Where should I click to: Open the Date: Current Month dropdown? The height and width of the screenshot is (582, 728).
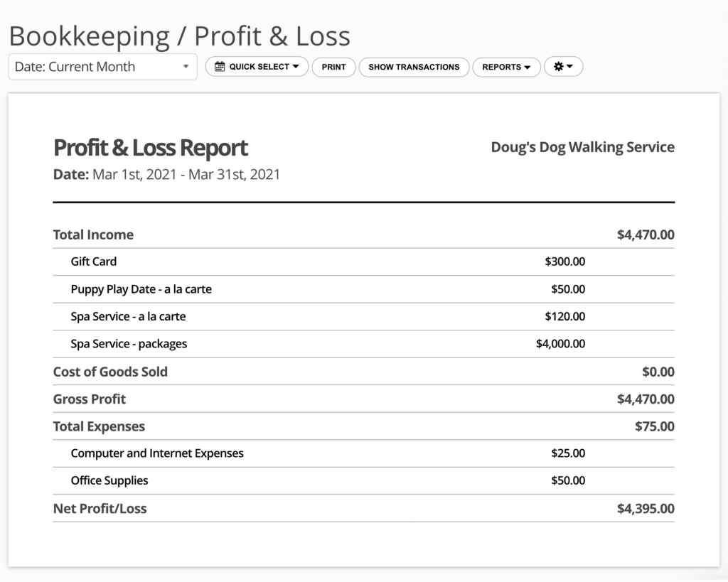[102, 66]
